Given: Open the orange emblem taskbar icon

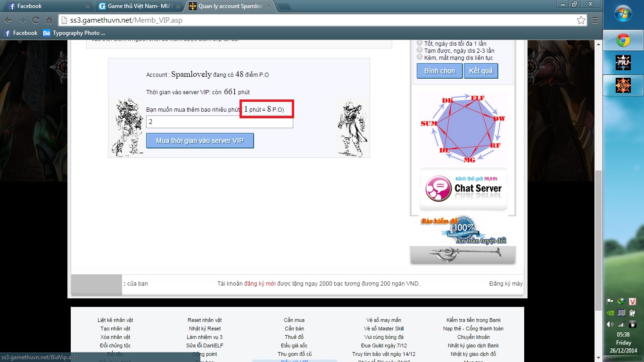Looking at the screenshot, I should pyautogui.click(x=623, y=85).
